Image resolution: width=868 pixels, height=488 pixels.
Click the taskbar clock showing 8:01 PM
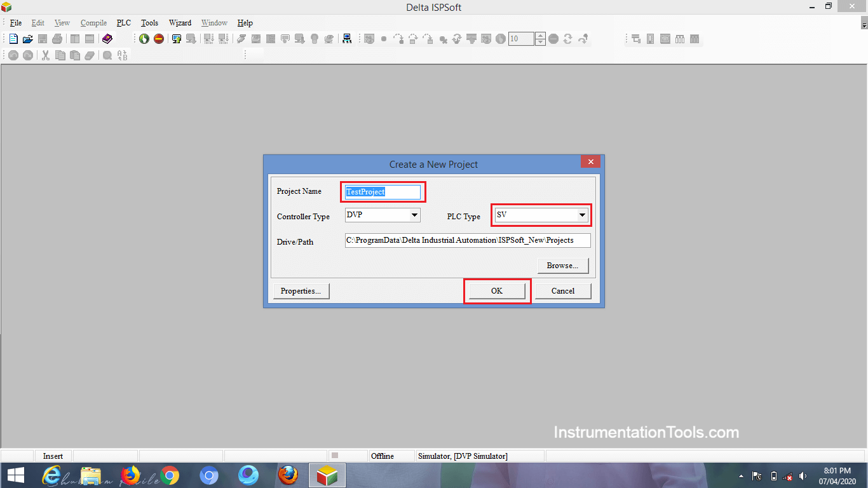click(x=837, y=475)
